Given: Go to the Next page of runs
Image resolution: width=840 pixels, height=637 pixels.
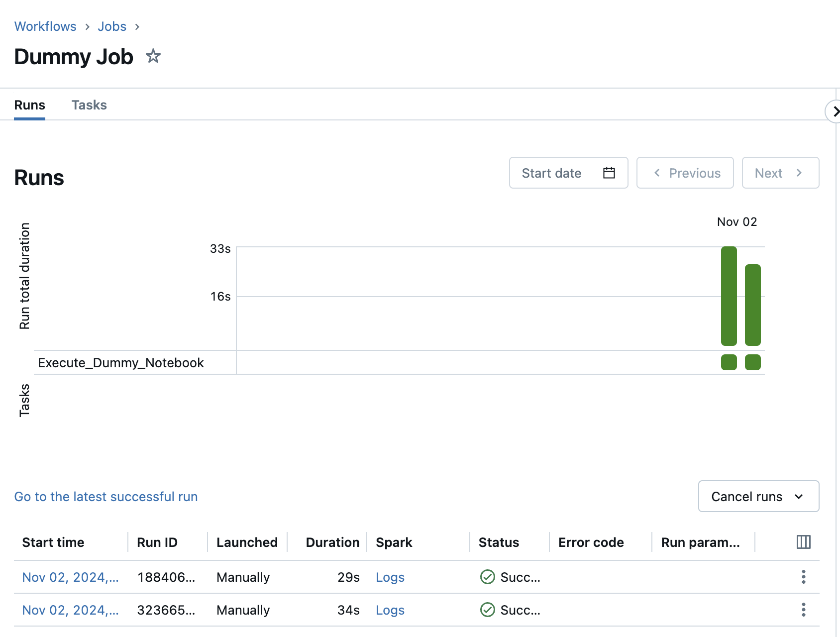Looking at the screenshot, I should coord(780,173).
